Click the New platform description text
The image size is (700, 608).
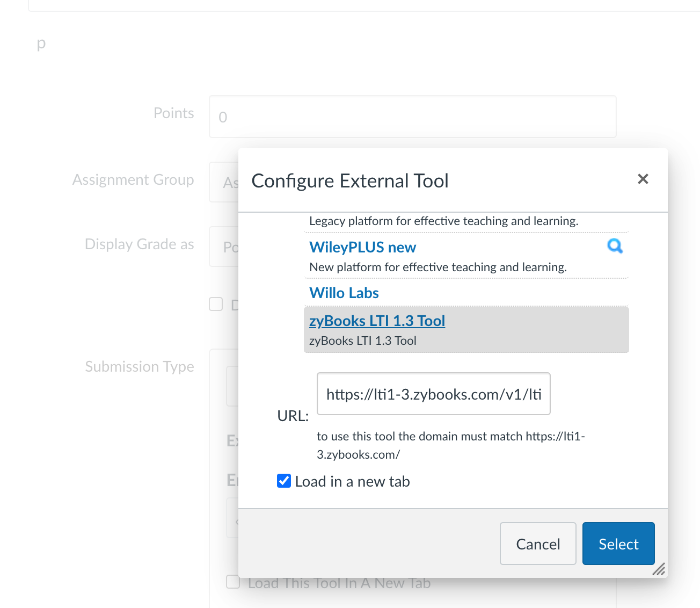[438, 267]
